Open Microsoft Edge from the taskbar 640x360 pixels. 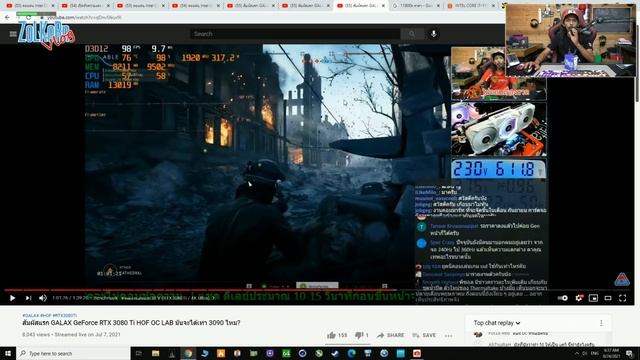coord(351,353)
